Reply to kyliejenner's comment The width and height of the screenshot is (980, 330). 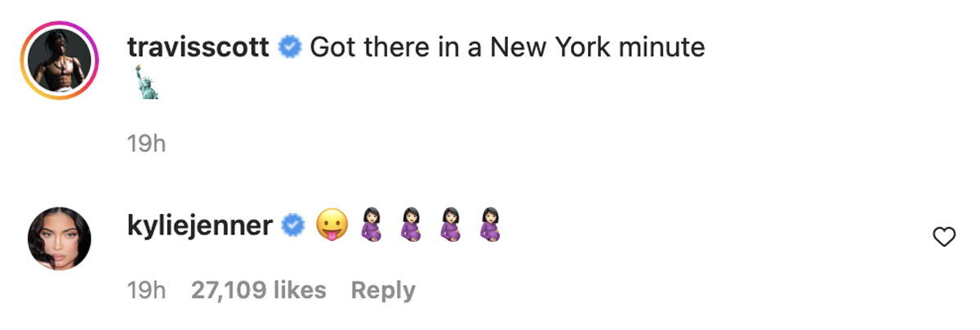tap(383, 291)
